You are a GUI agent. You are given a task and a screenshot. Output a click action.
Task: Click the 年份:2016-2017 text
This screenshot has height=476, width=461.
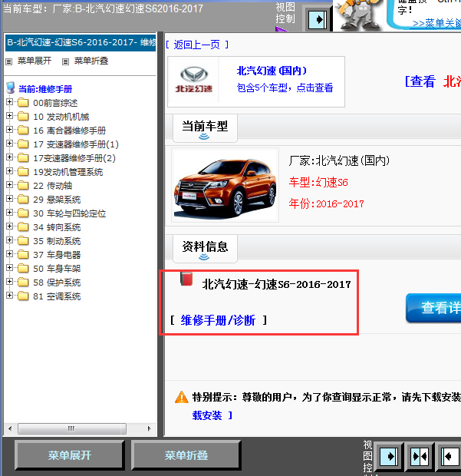click(326, 203)
